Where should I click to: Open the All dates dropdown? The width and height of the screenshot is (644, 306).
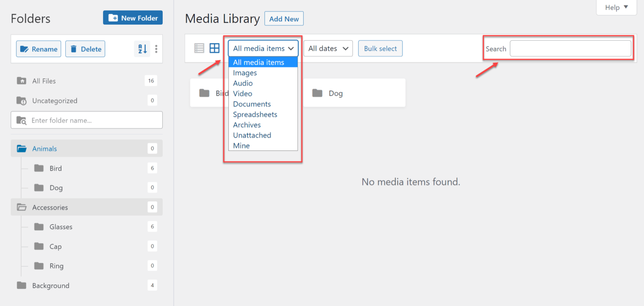(328, 48)
